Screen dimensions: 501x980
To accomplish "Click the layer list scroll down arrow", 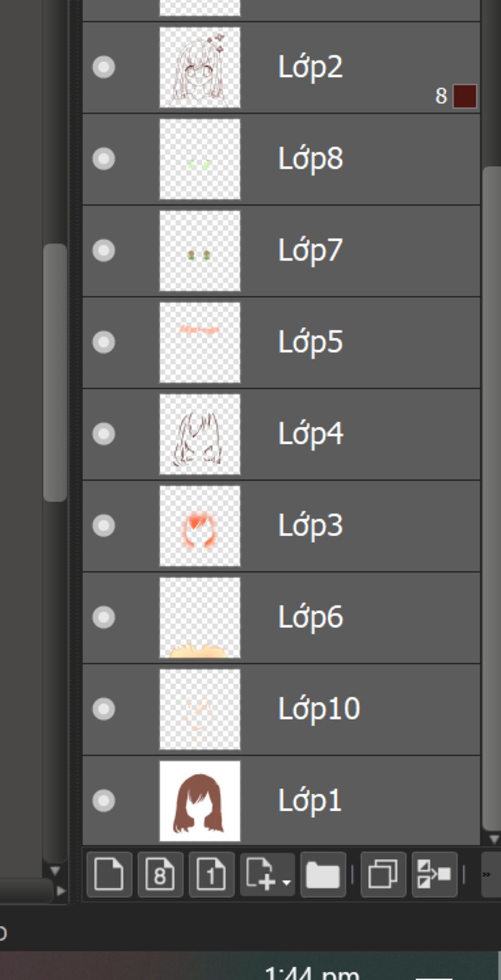I will pos(494,839).
